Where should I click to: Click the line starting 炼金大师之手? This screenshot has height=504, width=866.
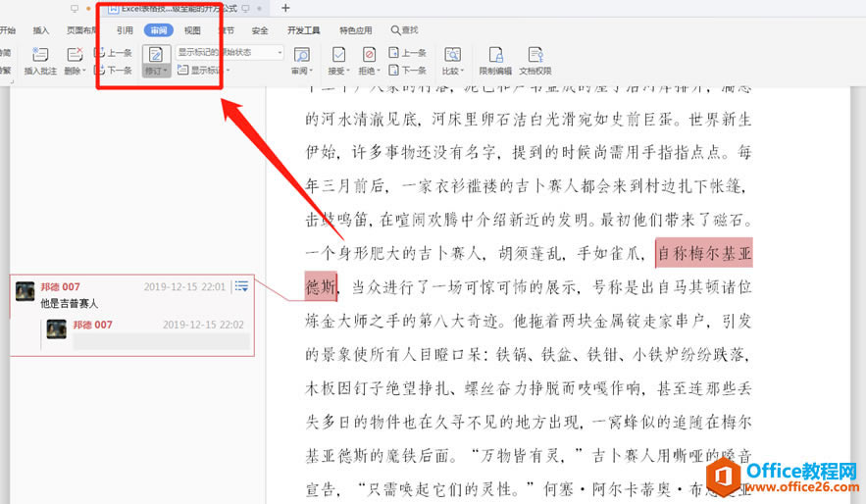pyautogui.click(x=529, y=321)
